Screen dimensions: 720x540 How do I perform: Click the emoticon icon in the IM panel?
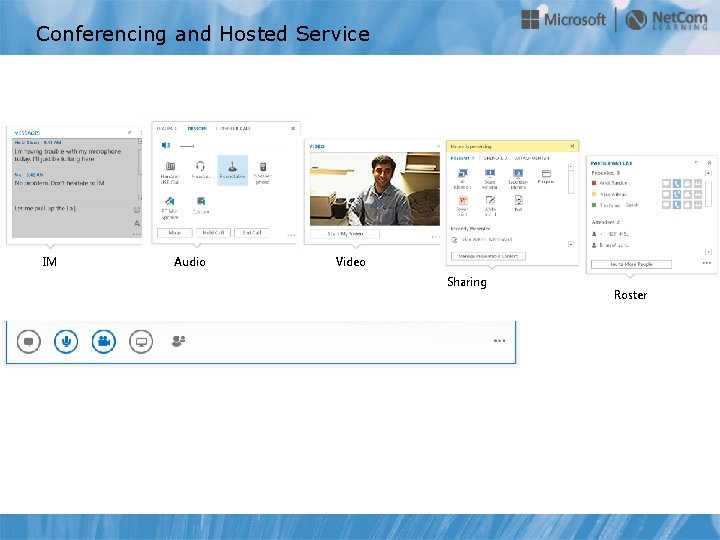click(136, 210)
